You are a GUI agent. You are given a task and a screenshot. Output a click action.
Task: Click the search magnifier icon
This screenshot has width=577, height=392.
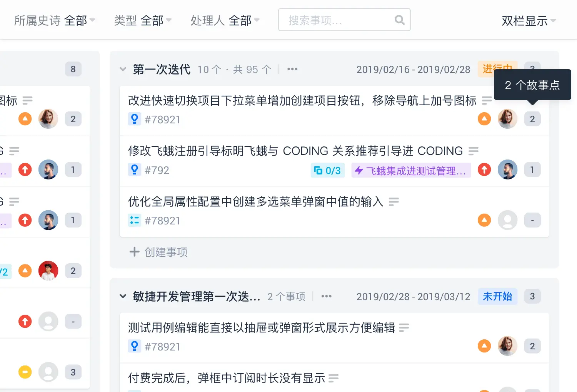coord(400,20)
